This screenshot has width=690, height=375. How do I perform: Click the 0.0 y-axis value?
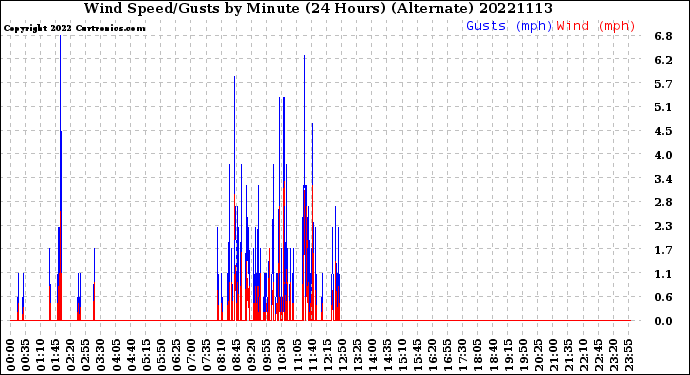[x=664, y=321]
